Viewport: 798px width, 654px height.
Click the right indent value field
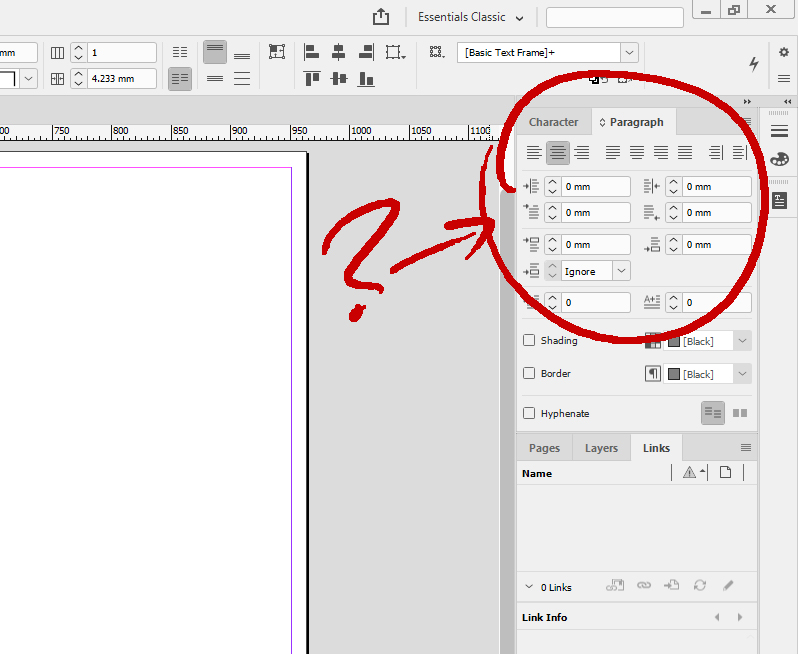(x=717, y=186)
